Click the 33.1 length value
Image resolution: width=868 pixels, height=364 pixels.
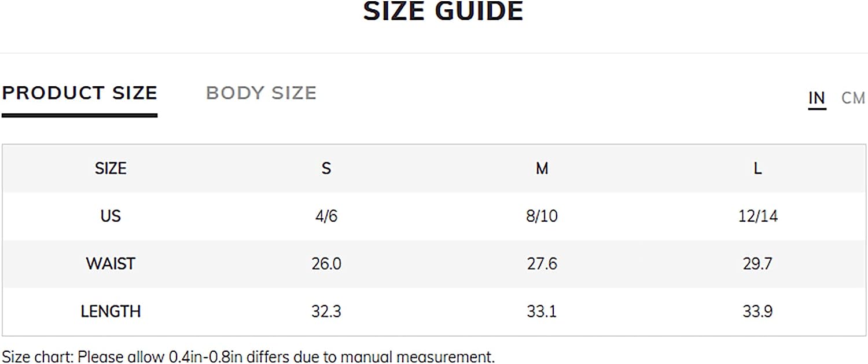point(542,311)
